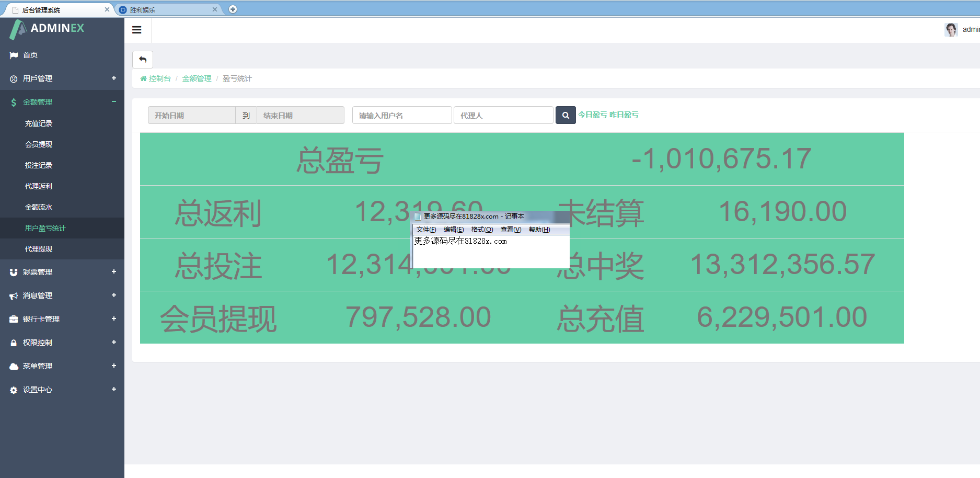Click the AdminEx logo
The width and height of the screenshot is (980, 478).
click(x=47, y=29)
